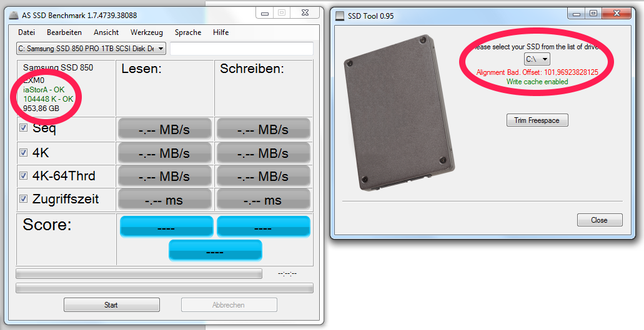The image size is (644, 330).
Task: Open the Samsung SSD 850 PRO drive dropdown
Action: tap(91, 49)
